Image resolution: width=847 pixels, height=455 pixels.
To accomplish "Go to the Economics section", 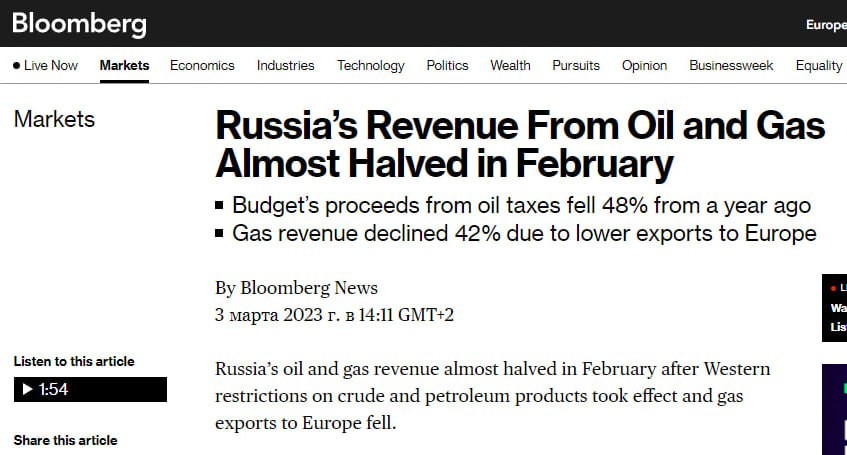I will (x=202, y=66).
